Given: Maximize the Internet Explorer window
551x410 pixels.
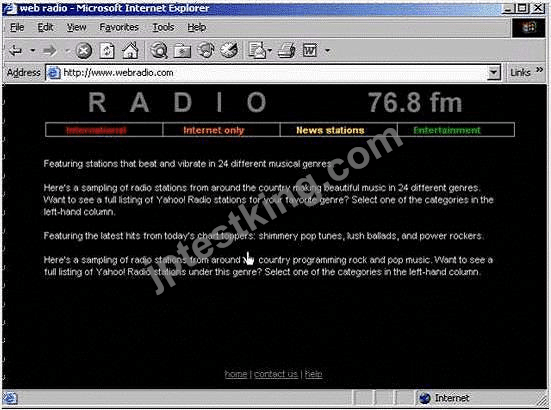Looking at the screenshot, I should 522,8.
